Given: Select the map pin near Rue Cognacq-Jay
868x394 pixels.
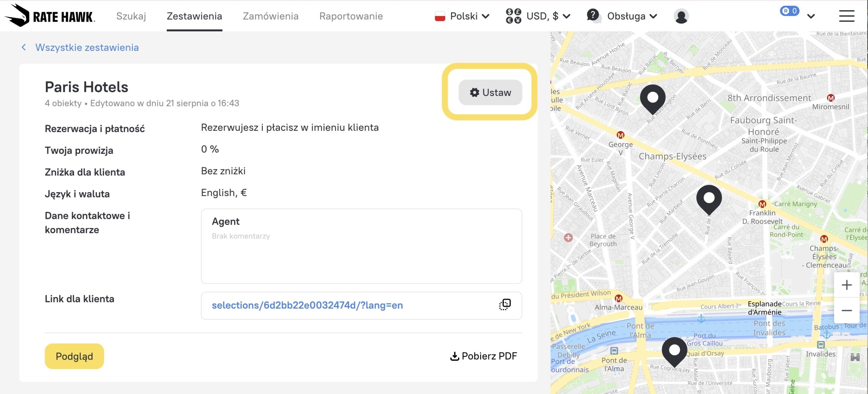Looking at the screenshot, I should click(x=674, y=351).
